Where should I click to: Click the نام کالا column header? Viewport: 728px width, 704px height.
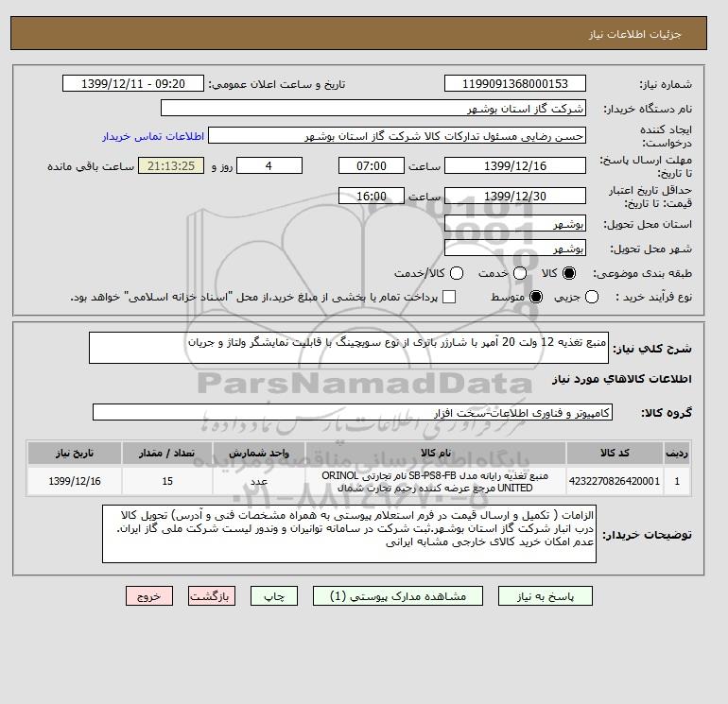[x=436, y=454]
